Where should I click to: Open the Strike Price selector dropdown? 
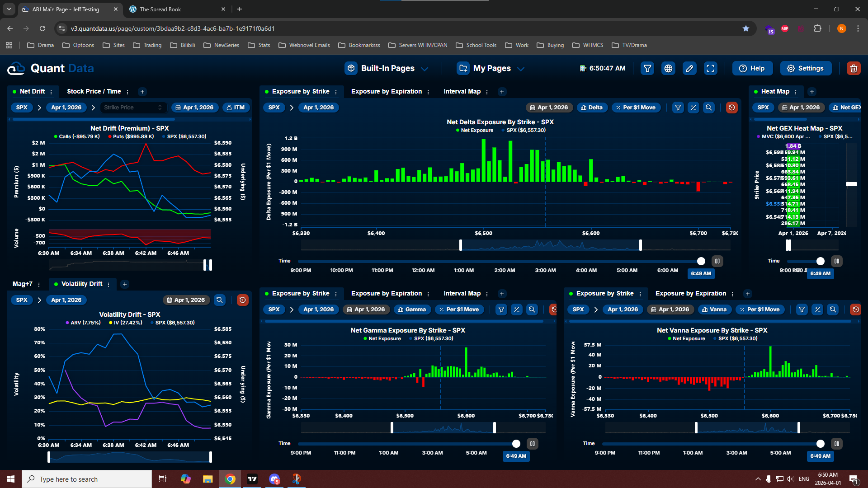(132, 108)
